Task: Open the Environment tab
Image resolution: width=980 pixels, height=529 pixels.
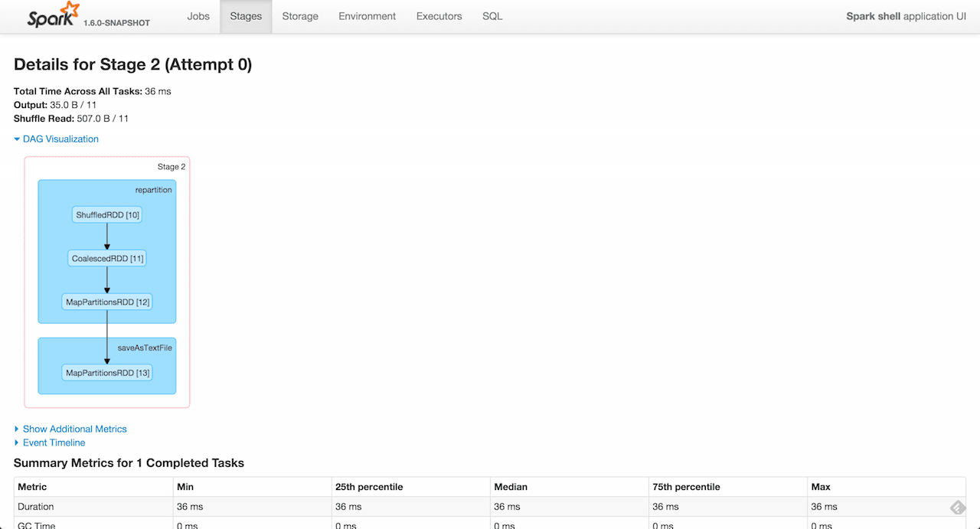Action: 367,16
